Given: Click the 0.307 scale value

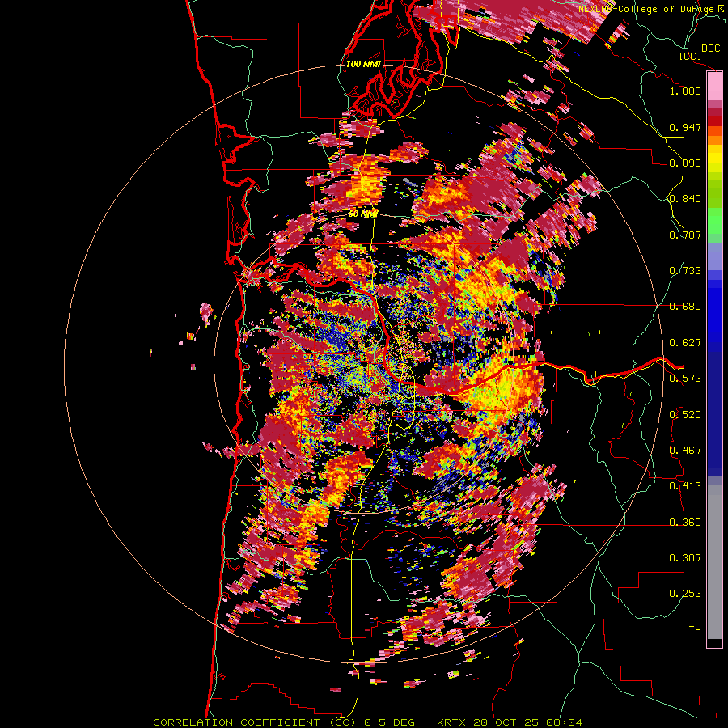Looking at the screenshot, I should pos(685,558).
